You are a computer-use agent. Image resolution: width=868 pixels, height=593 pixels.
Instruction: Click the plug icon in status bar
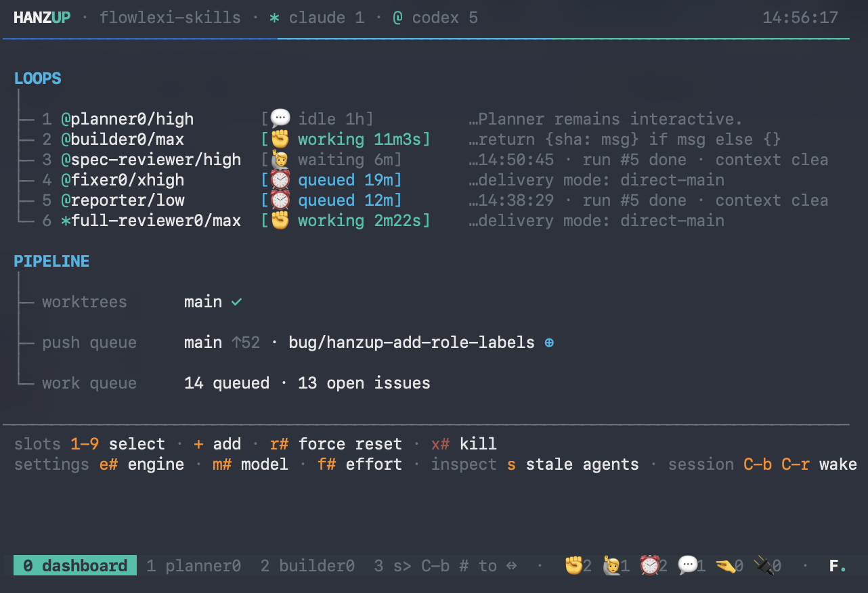point(764,565)
